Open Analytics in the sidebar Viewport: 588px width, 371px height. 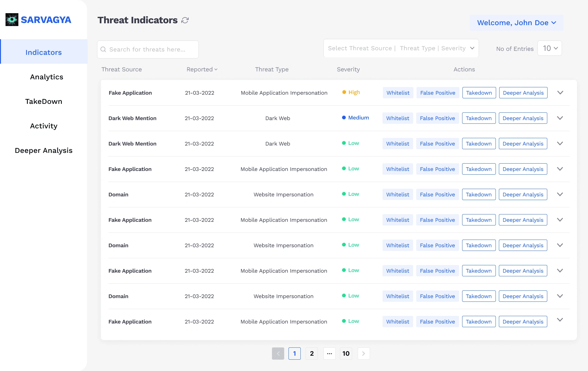pyautogui.click(x=47, y=77)
